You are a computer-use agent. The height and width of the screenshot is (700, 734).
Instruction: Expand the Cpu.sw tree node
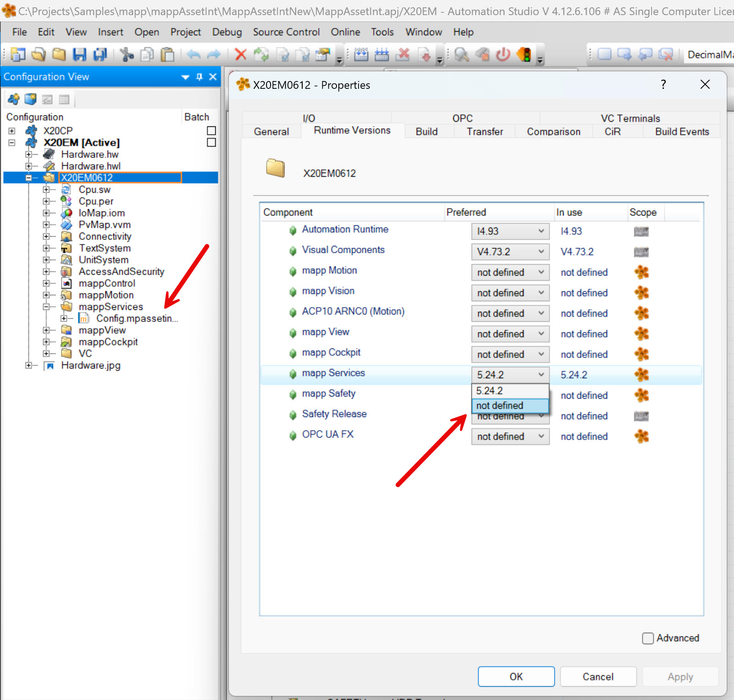(x=46, y=190)
